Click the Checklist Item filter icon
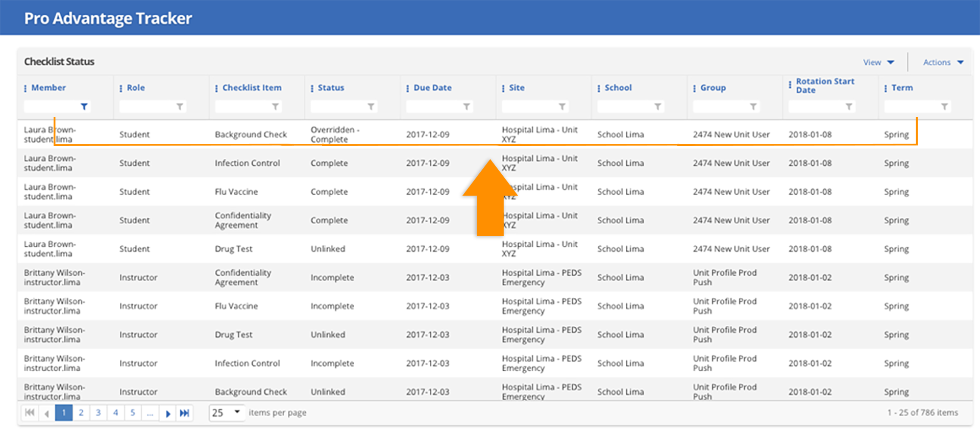Viewport: 980px width, 440px height. [x=275, y=107]
